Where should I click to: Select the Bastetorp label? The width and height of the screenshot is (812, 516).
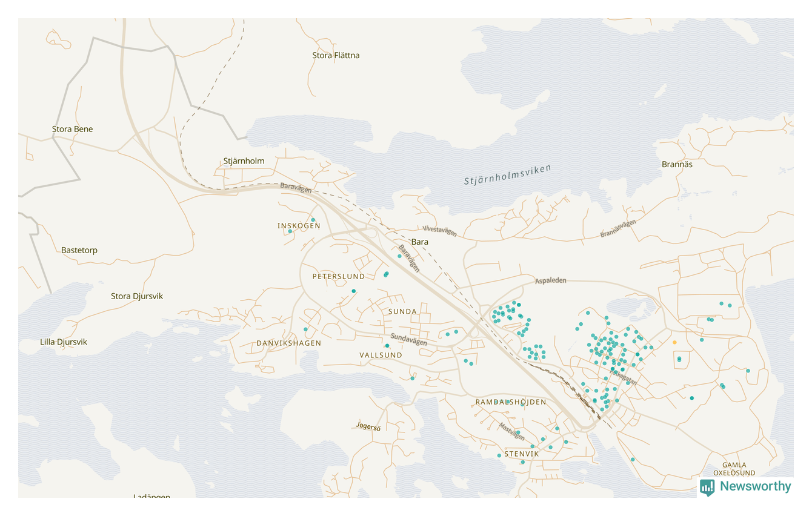coord(79,250)
